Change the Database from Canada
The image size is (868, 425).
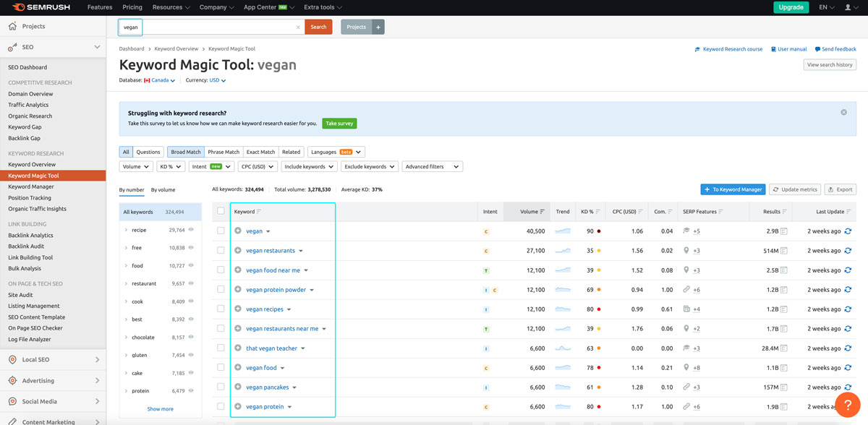[x=159, y=80]
